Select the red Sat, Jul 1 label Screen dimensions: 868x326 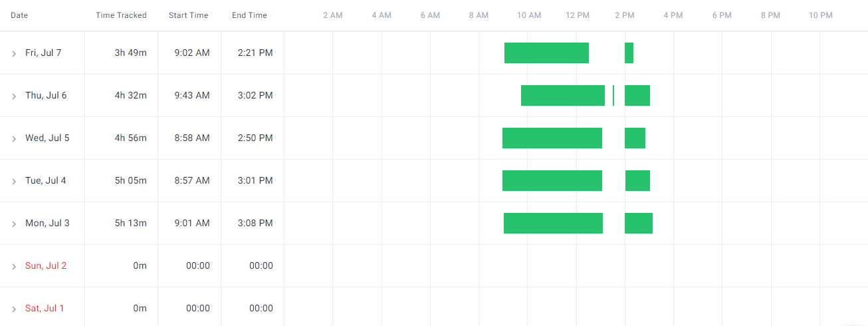pos(45,308)
